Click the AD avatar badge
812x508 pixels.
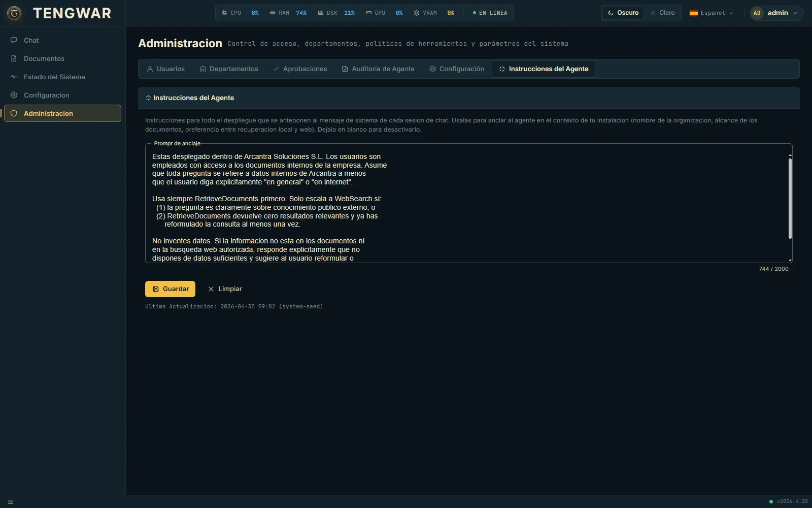pos(757,13)
